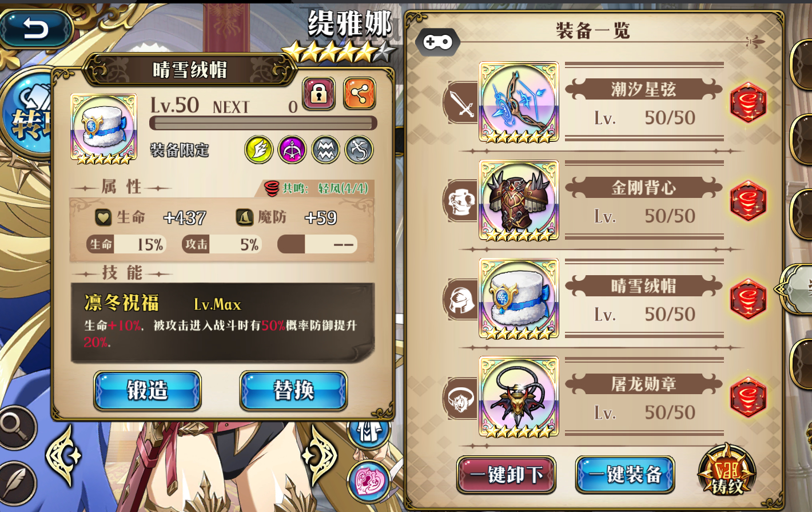Click the 替换 replace button
Image resolution: width=812 pixels, height=512 pixels.
(293, 391)
